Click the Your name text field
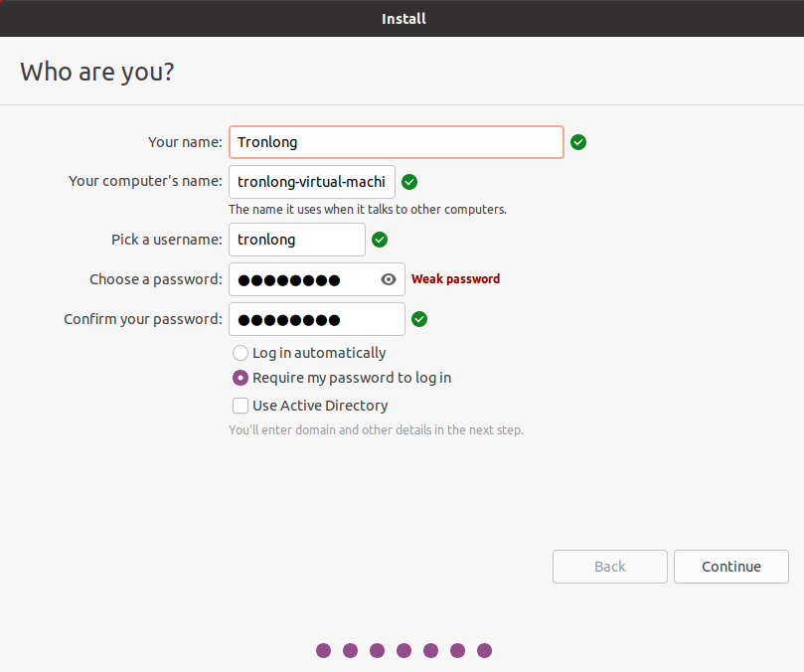The width and height of the screenshot is (804, 672). [397, 142]
